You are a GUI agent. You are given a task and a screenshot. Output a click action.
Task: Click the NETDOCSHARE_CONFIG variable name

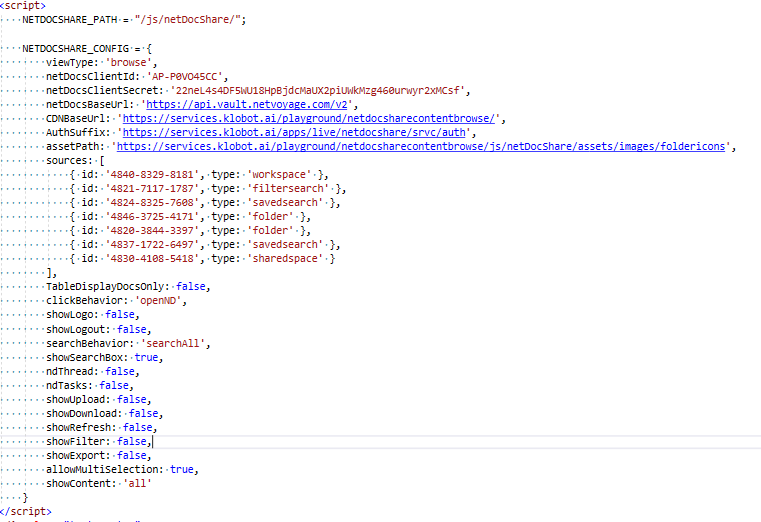tap(76, 49)
